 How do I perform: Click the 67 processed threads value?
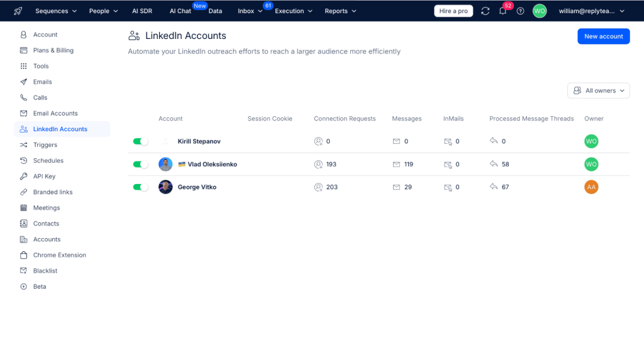coord(505,187)
